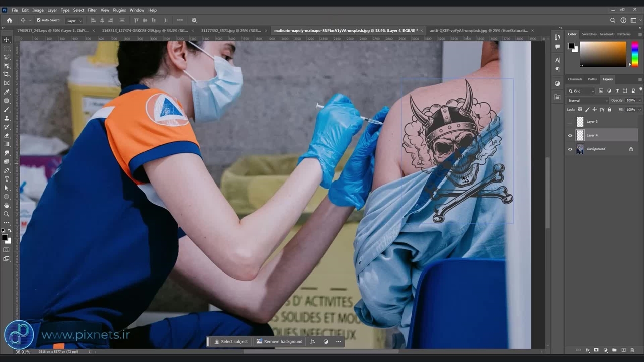Screen dimensions: 644x362
Task: Choose the Hand tool
Action: 7,205
